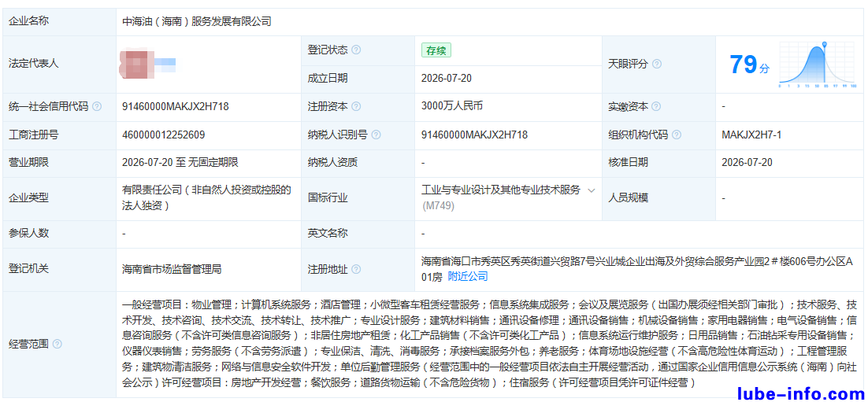Click help icon next to 实缴资本

pos(657,107)
